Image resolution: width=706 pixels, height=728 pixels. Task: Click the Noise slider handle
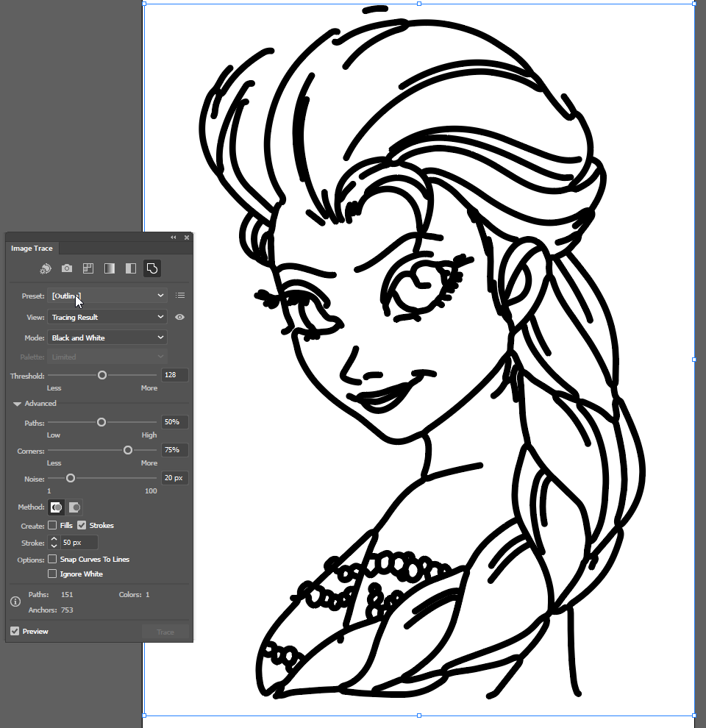(71, 478)
